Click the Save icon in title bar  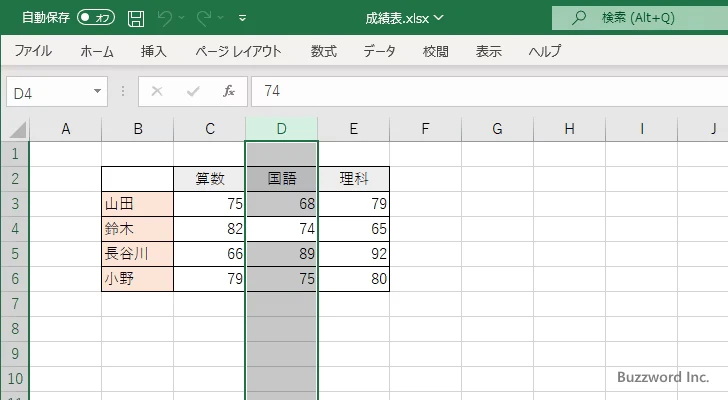[136, 18]
